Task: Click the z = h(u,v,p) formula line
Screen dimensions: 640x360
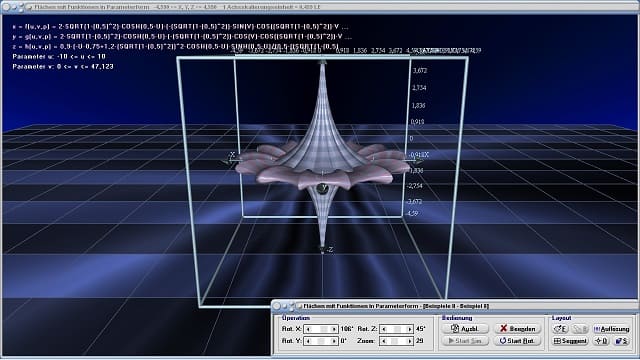Action: pos(176,46)
